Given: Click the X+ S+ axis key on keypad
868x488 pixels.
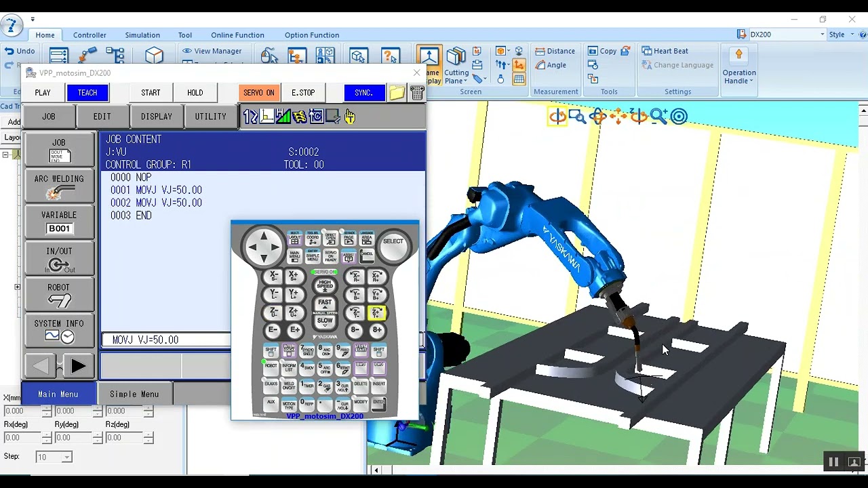Looking at the screenshot, I should pos(293,277).
